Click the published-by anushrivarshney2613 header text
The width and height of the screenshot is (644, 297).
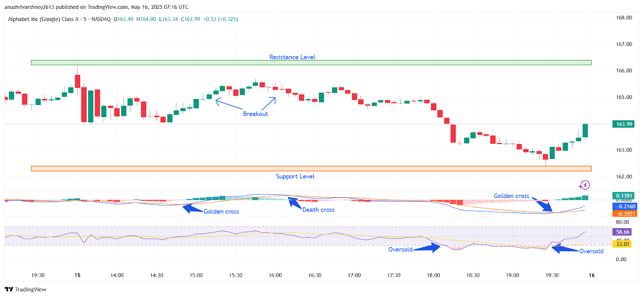pos(97,7)
